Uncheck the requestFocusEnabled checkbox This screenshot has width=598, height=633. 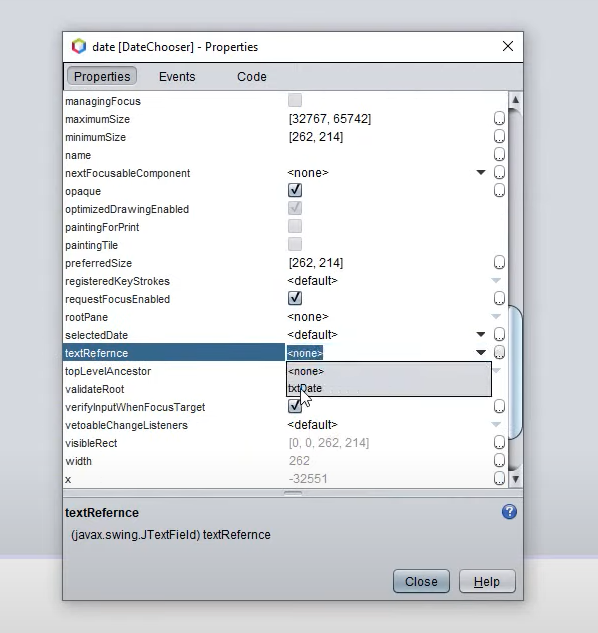pos(295,298)
